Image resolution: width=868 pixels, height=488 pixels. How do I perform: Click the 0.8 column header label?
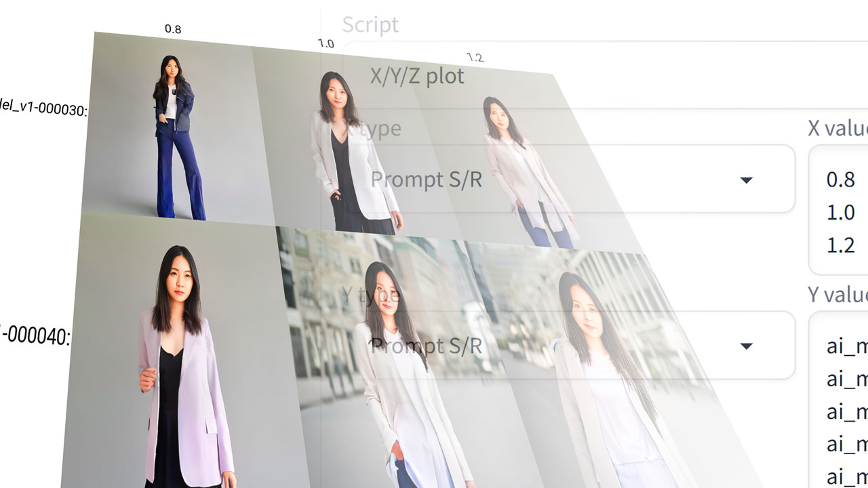[x=173, y=29]
